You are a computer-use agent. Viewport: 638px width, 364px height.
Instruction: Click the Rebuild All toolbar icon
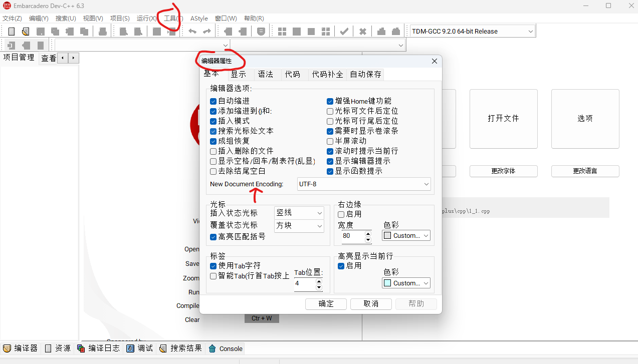326,31
